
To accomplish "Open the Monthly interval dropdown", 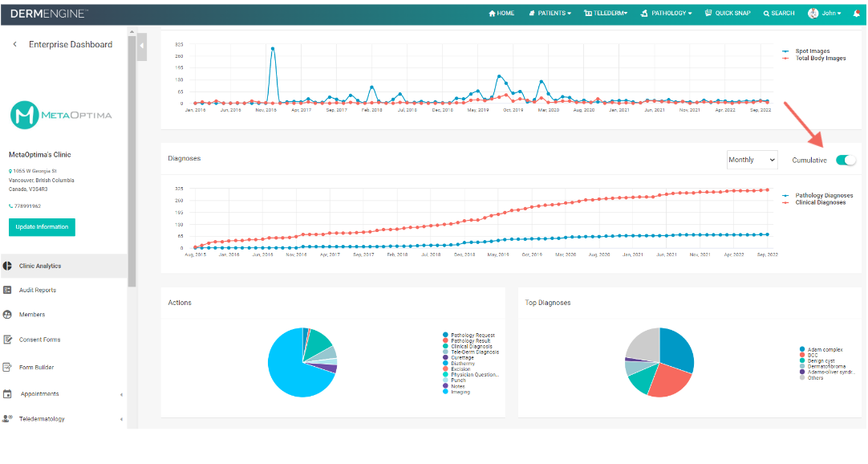I will [x=752, y=160].
